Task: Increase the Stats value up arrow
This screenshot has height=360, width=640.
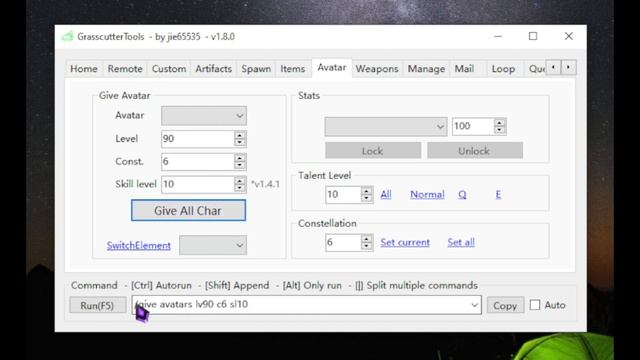Action: click(x=500, y=122)
